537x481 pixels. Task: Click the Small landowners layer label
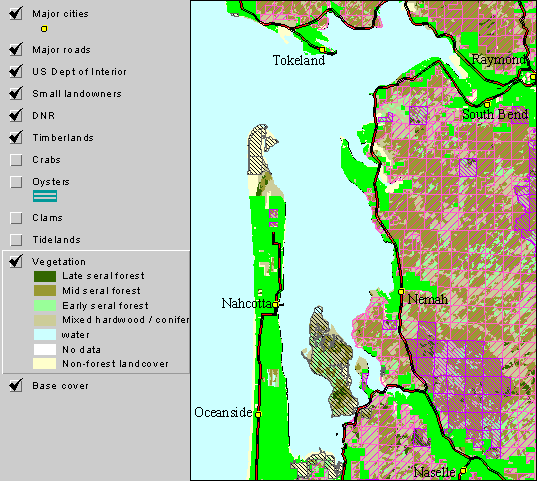pyautogui.click(x=77, y=94)
